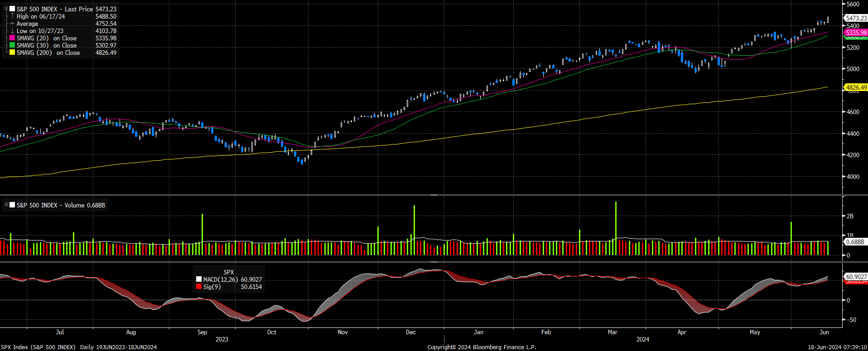Click the 'SPX' title of the MACD legend

(x=229, y=272)
